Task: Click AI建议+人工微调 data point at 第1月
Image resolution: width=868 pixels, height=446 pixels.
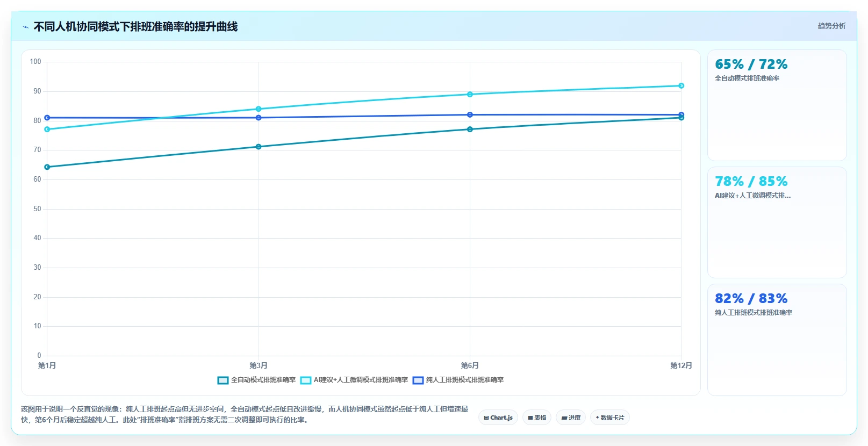Action: click(x=47, y=130)
